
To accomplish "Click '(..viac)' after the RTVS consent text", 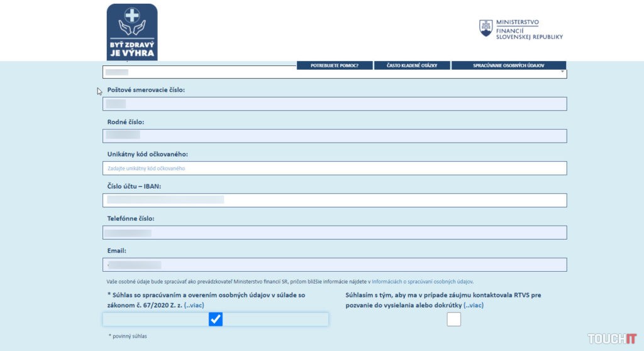I will point(474,305).
